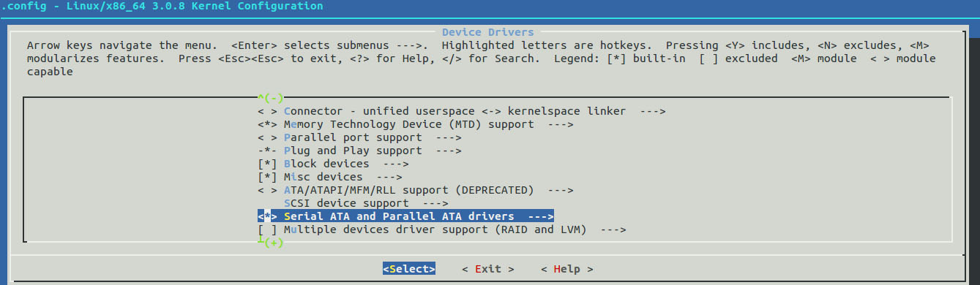Image resolution: width=980 pixels, height=285 pixels.
Task: Open submenu arrow after MTD support
Action: point(560,124)
